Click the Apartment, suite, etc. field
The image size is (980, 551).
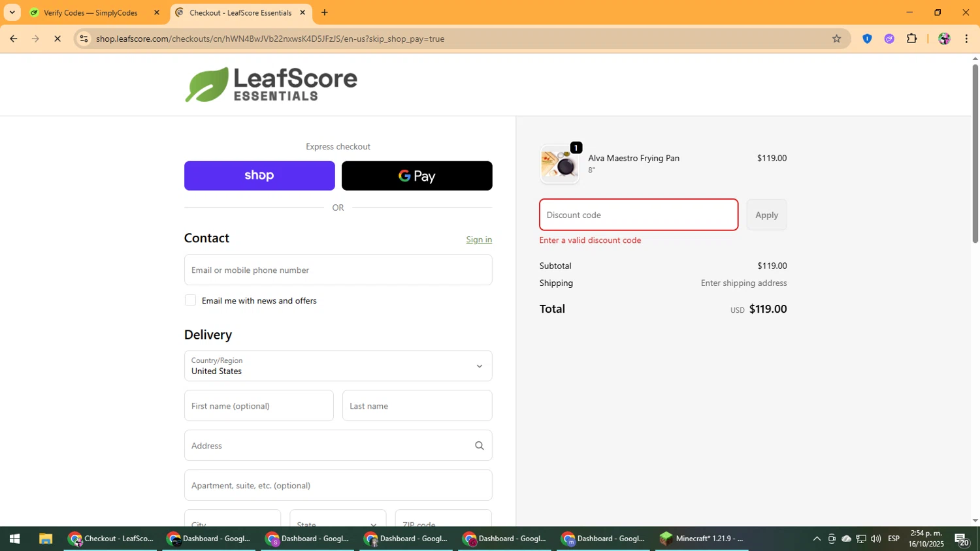pyautogui.click(x=338, y=485)
